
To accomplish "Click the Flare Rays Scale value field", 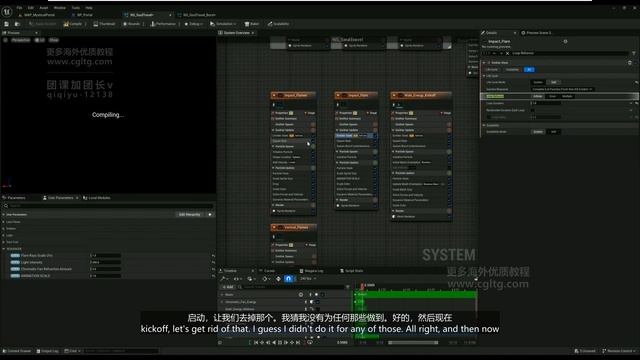I will [x=105, y=256].
